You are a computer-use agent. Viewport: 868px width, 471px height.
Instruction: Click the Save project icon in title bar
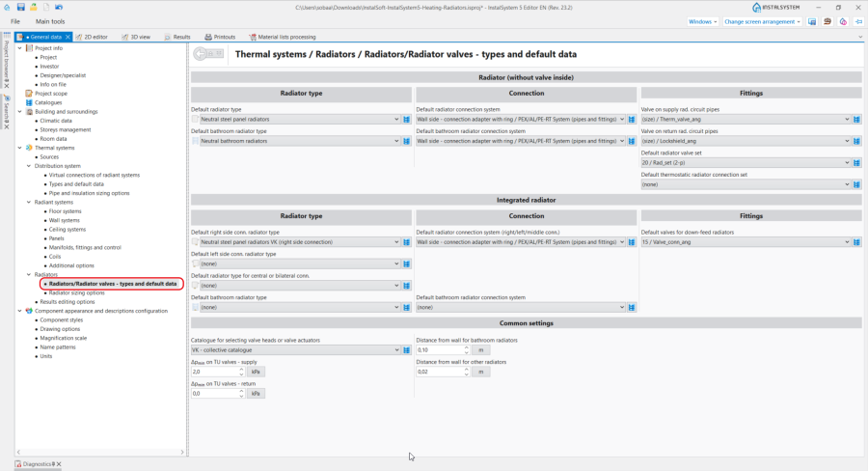coord(20,7)
